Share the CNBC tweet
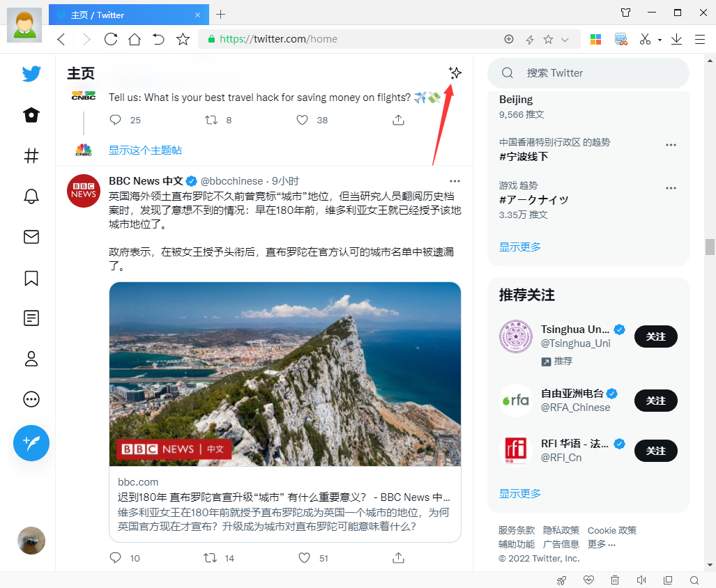 (x=398, y=120)
